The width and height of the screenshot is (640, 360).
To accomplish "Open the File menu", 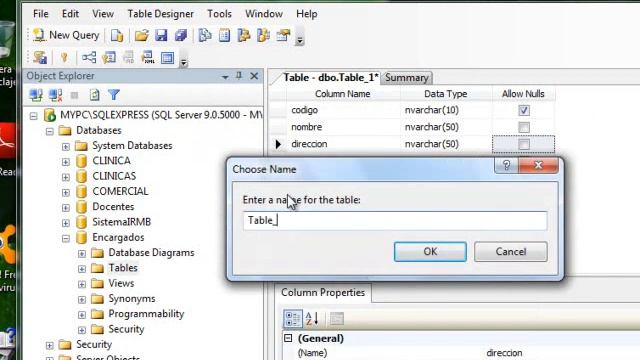I will tap(40, 14).
